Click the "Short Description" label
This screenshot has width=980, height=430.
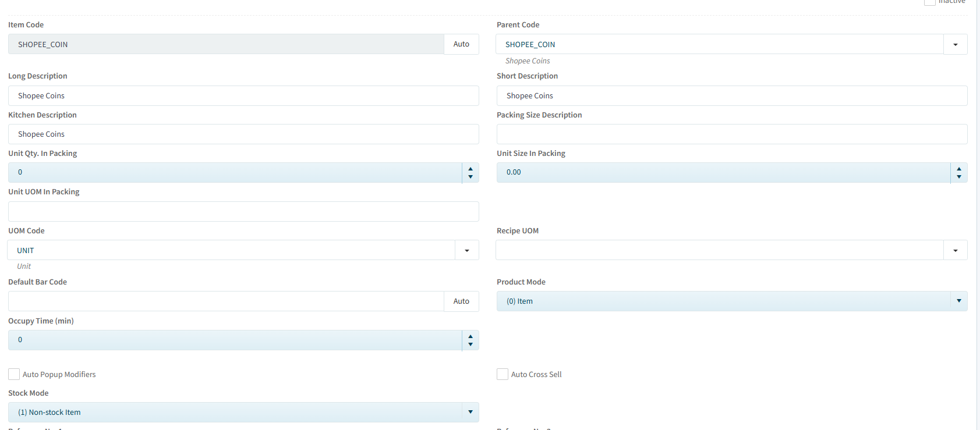527,76
